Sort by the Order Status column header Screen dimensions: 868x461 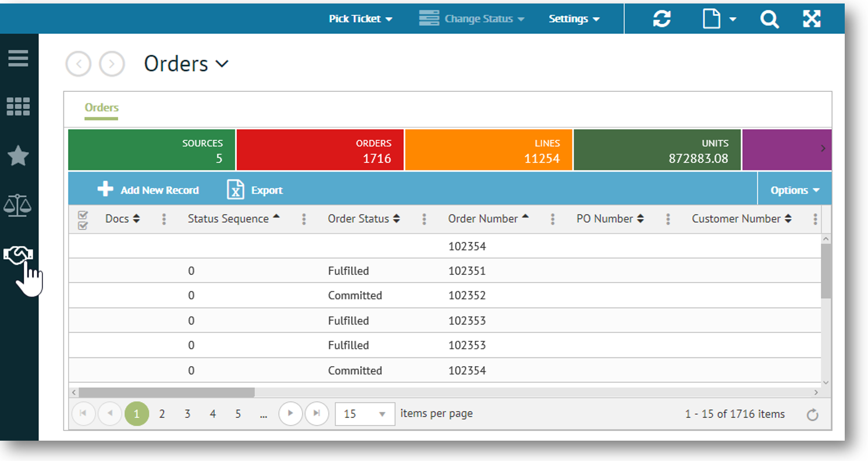(358, 219)
